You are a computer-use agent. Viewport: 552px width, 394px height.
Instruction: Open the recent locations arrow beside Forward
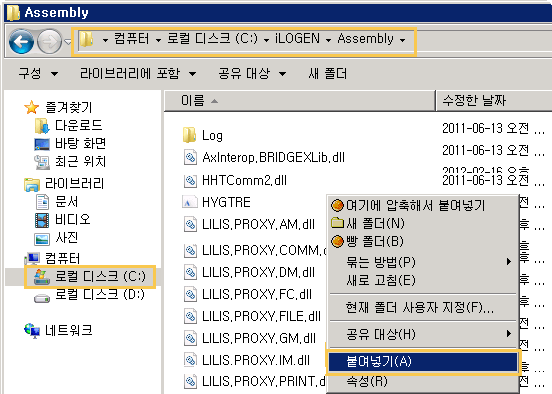tap(68, 42)
